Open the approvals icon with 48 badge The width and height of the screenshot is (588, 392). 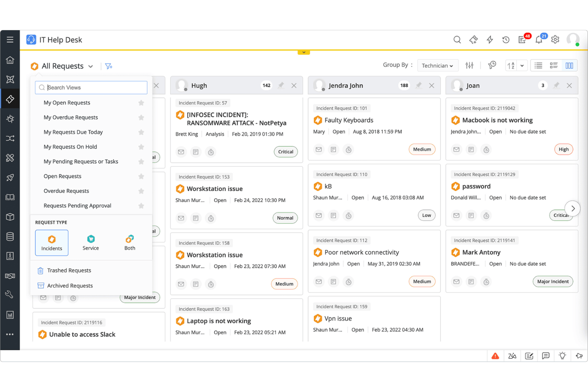tap(522, 40)
